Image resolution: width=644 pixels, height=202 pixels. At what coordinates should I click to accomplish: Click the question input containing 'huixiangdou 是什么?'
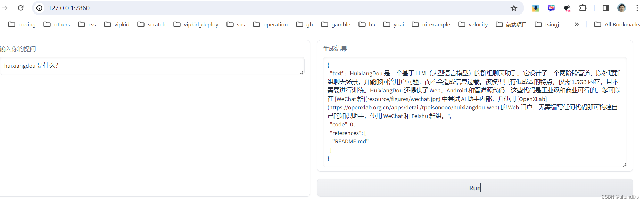(152, 66)
